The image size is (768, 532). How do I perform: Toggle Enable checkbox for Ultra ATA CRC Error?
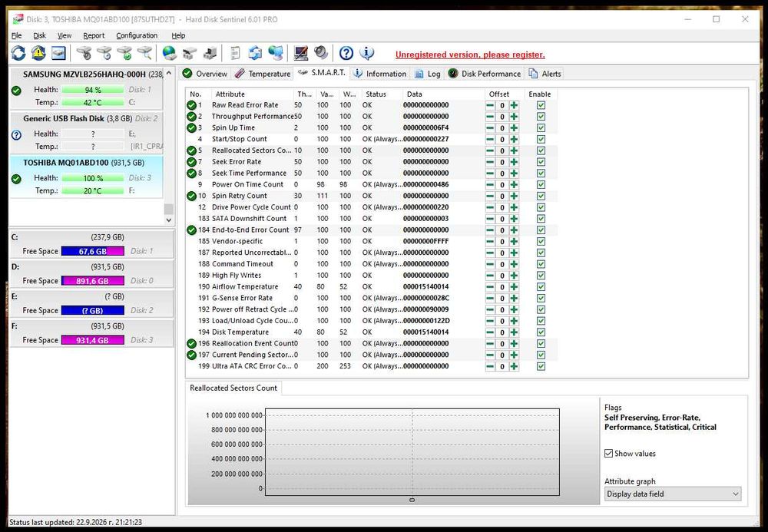(541, 366)
